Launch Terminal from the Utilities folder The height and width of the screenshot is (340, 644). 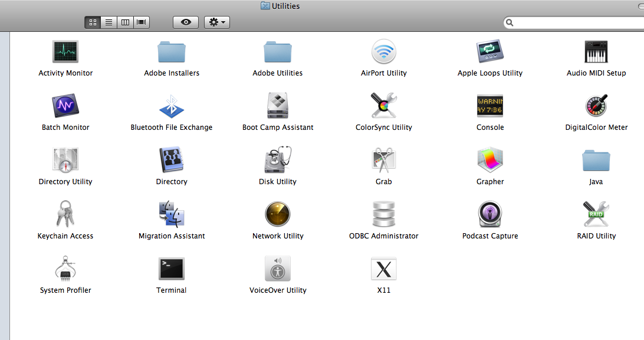click(172, 269)
